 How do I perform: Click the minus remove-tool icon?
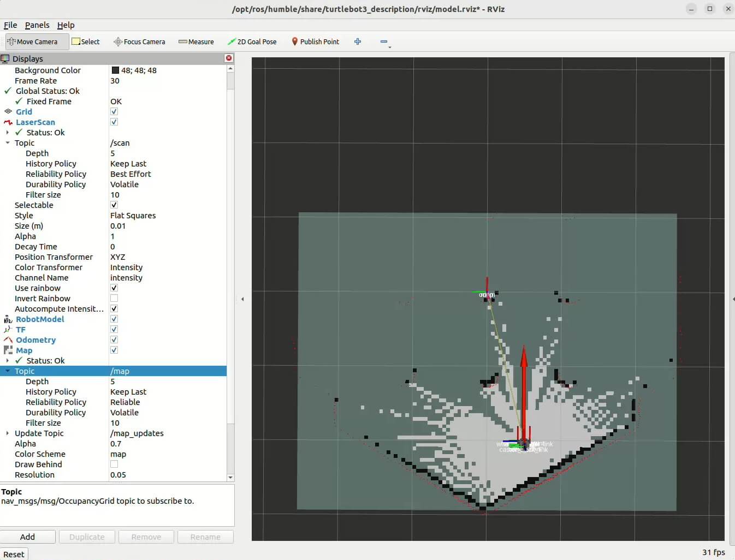click(384, 41)
